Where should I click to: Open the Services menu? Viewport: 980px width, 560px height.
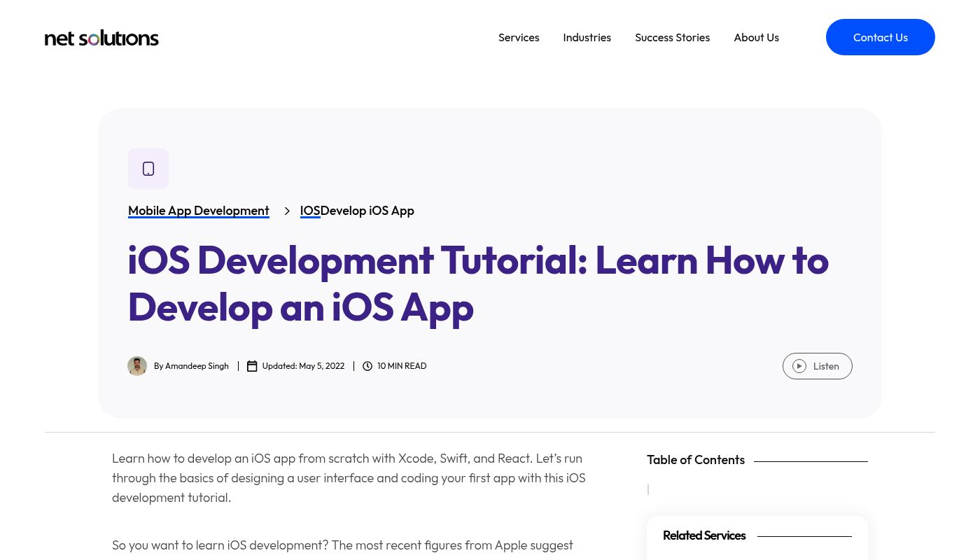tap(519, 37)
